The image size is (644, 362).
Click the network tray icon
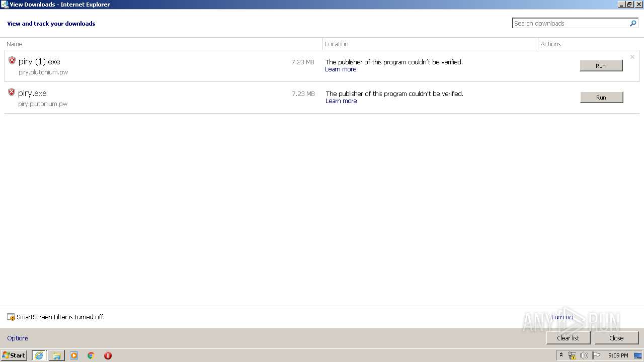(572, 355)
